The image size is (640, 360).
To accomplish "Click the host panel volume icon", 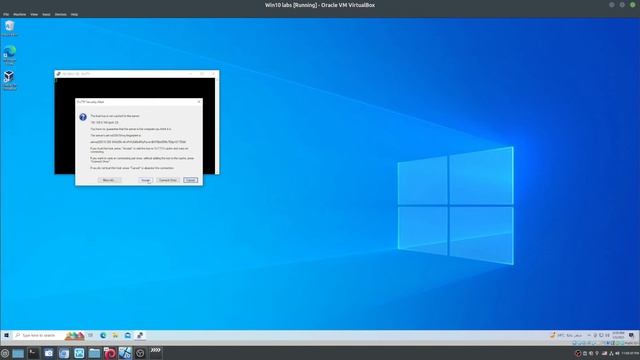I will pyautogui.click(x=617, y=353).
